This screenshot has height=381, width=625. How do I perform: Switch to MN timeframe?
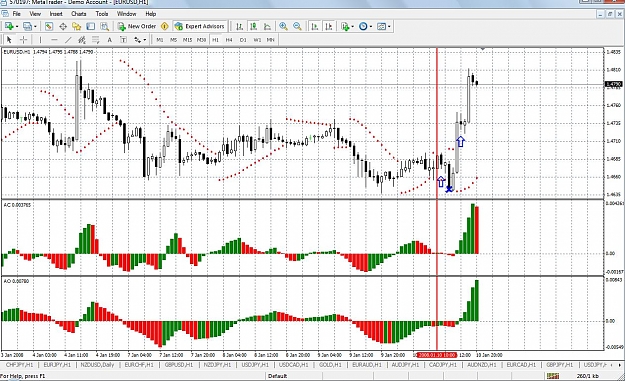(271, 40)
